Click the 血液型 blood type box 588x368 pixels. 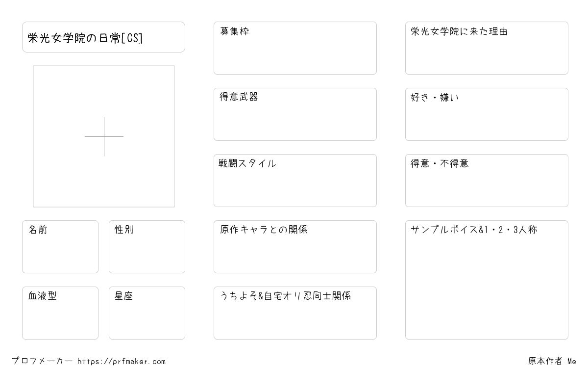(x=60, y=313)
